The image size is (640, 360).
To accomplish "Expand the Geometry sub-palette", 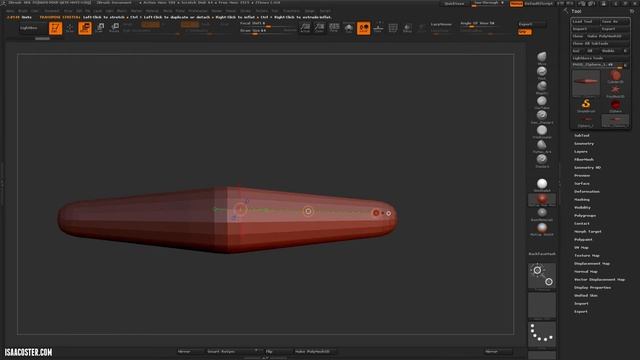I will tap(584, 144).
